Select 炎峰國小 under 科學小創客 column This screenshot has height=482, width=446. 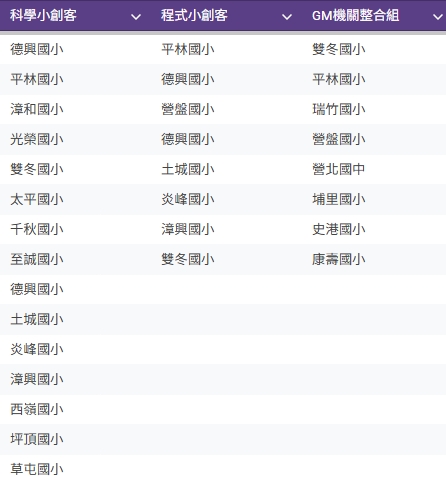[x=37, y=349]
